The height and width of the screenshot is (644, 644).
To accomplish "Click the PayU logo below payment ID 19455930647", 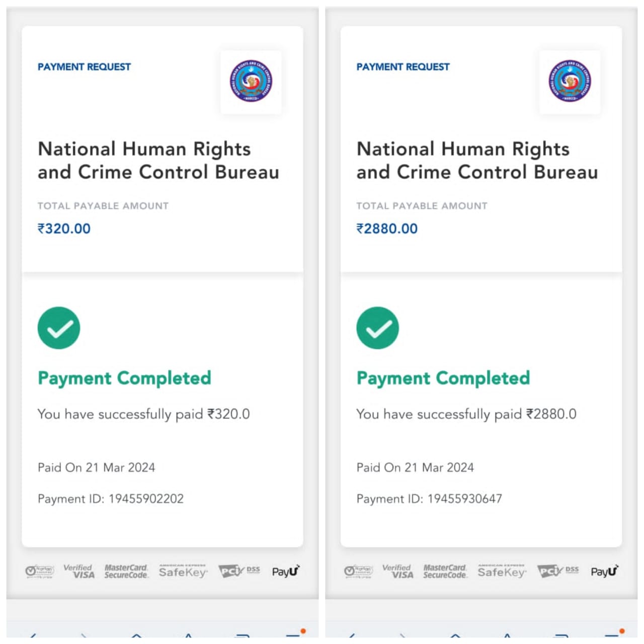I will point(604,571).
